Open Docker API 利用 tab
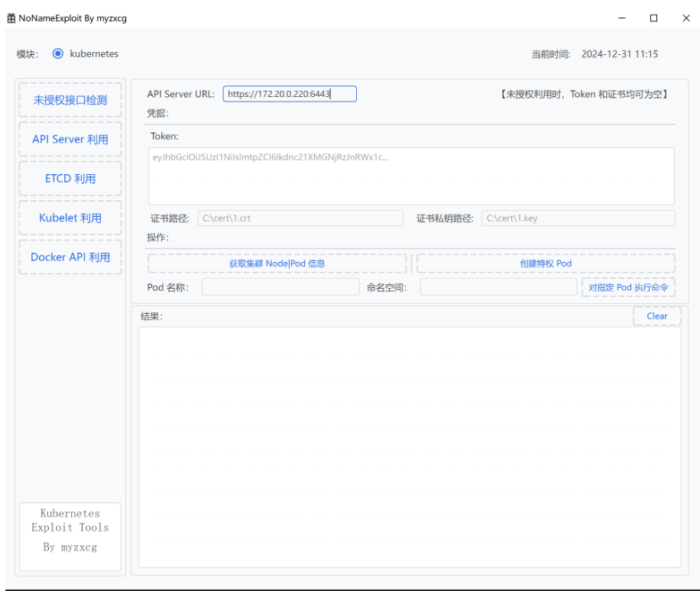 (x=70, y=257)
